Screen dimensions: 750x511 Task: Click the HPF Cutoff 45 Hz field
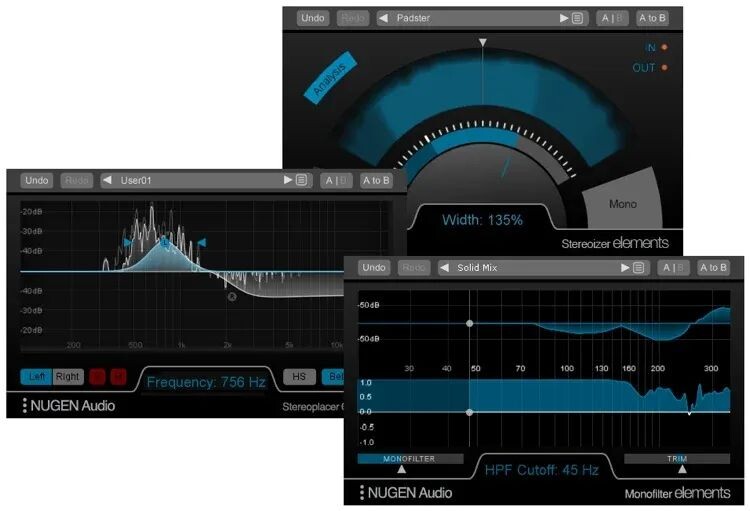541,469
